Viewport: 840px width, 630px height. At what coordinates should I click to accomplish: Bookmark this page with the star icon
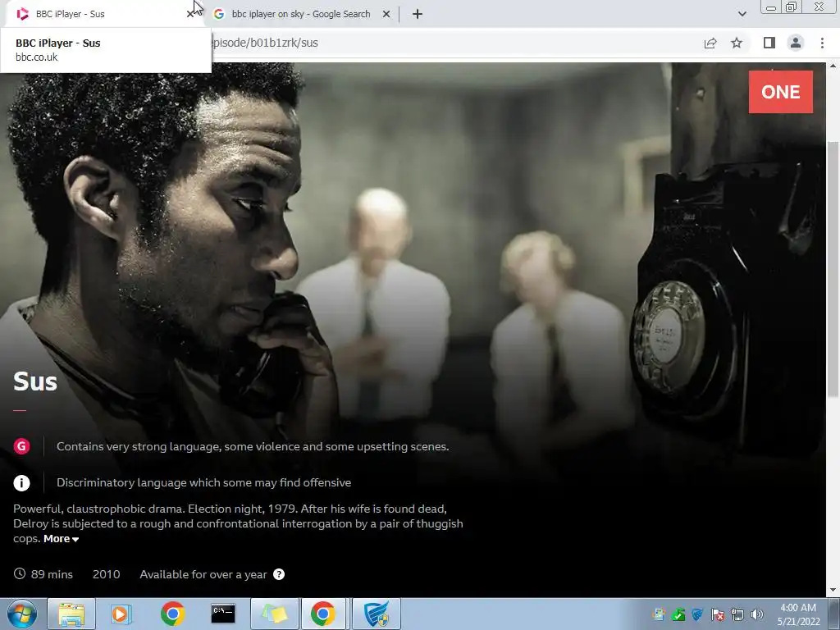[x=737, y=43]
